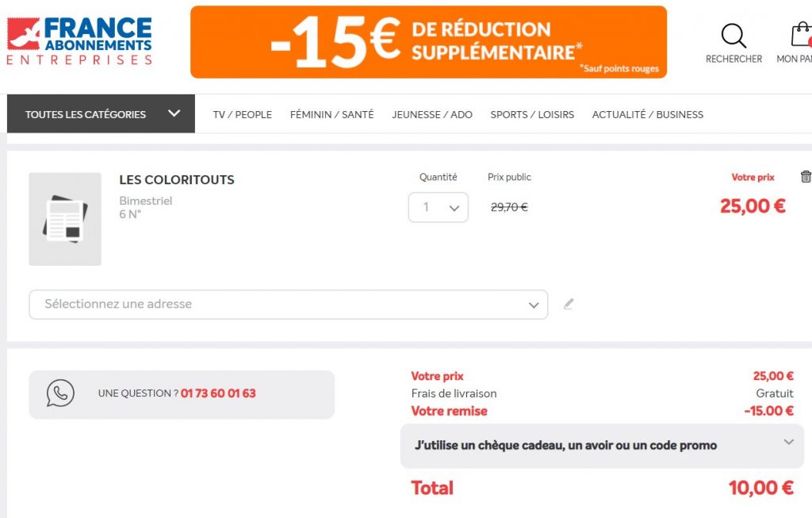This screenshot has height=518, width=812.
Task: Navigate to Actualité / Business category
Action: coord(647,115)
